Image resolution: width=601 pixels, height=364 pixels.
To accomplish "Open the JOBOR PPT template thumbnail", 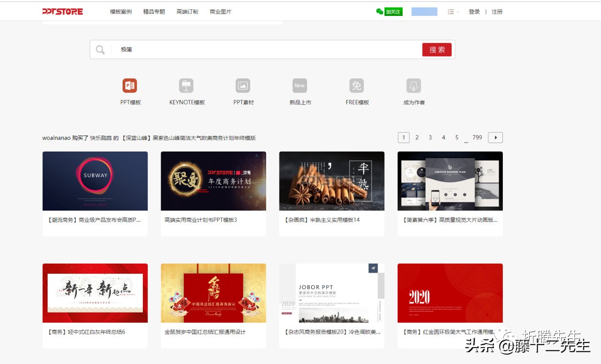I will tap(332, 293).
